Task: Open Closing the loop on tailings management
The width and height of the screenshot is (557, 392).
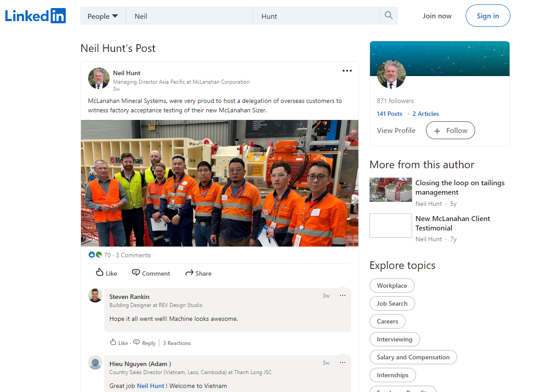Action: tap(460, 187)
